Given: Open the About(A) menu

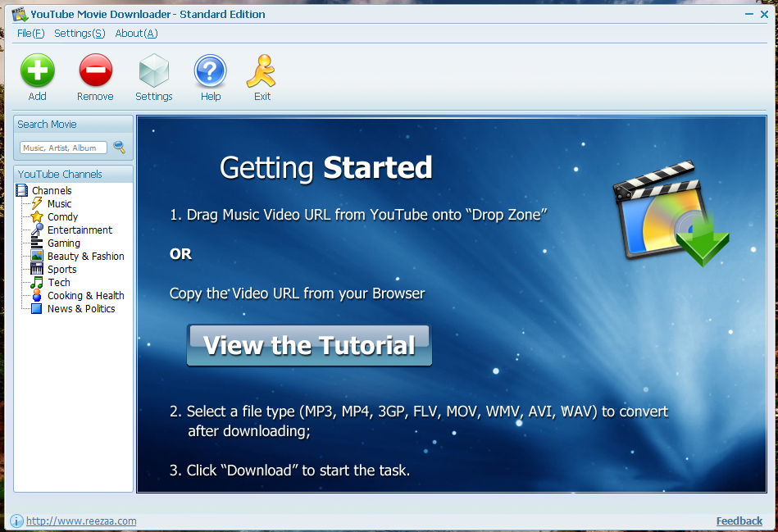Looking at the screenshot, I should (x=136, y=34).
